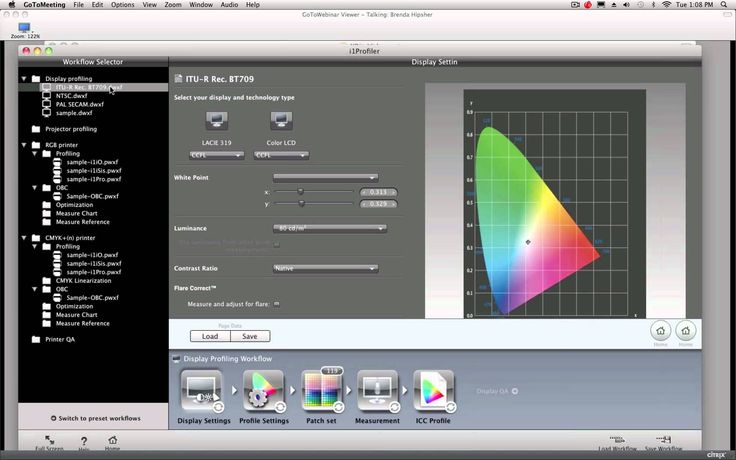Screen dimensions: 736x460
Task: Open the Audio menu
Action: point(229,5)
